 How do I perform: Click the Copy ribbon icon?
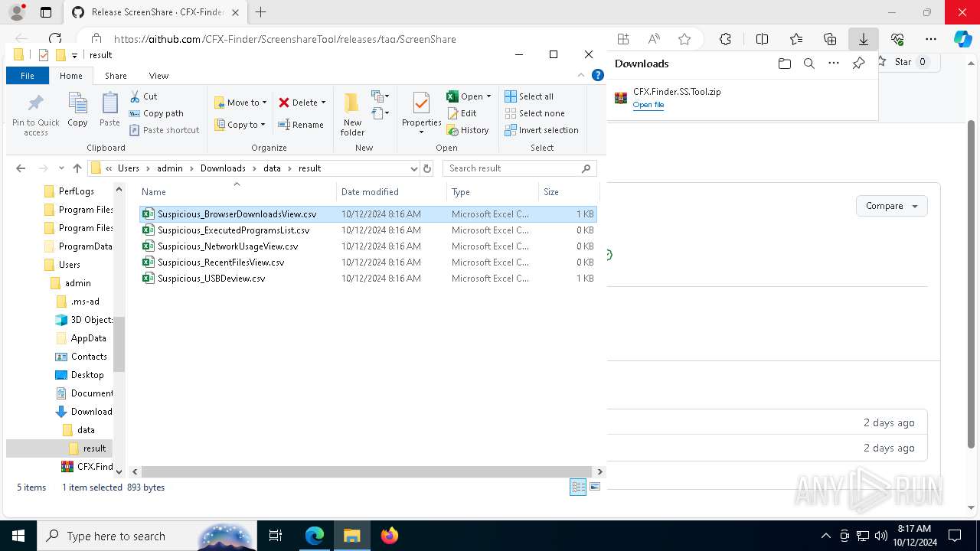point(77,109)
